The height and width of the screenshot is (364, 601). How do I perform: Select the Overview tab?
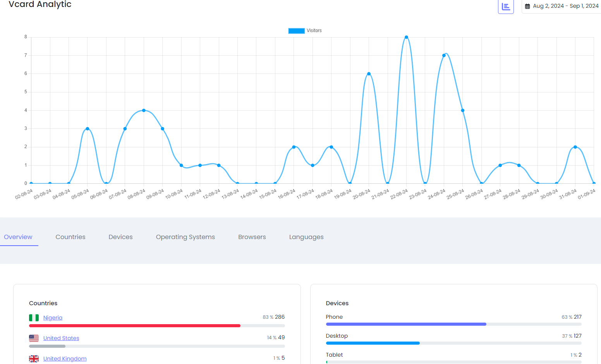(x=18, y=237)
